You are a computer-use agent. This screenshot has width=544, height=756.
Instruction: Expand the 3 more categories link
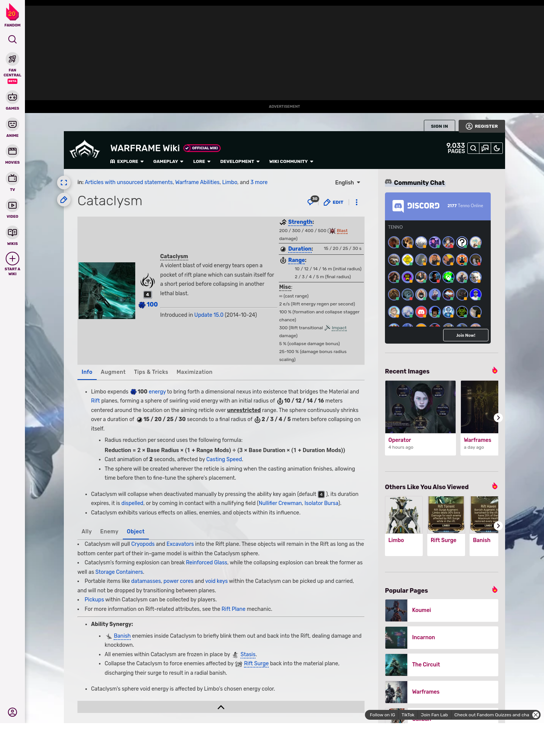259,182
